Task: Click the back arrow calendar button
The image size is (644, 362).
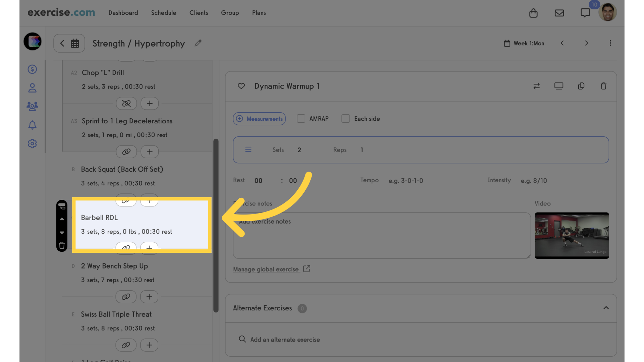Action: 69,43
